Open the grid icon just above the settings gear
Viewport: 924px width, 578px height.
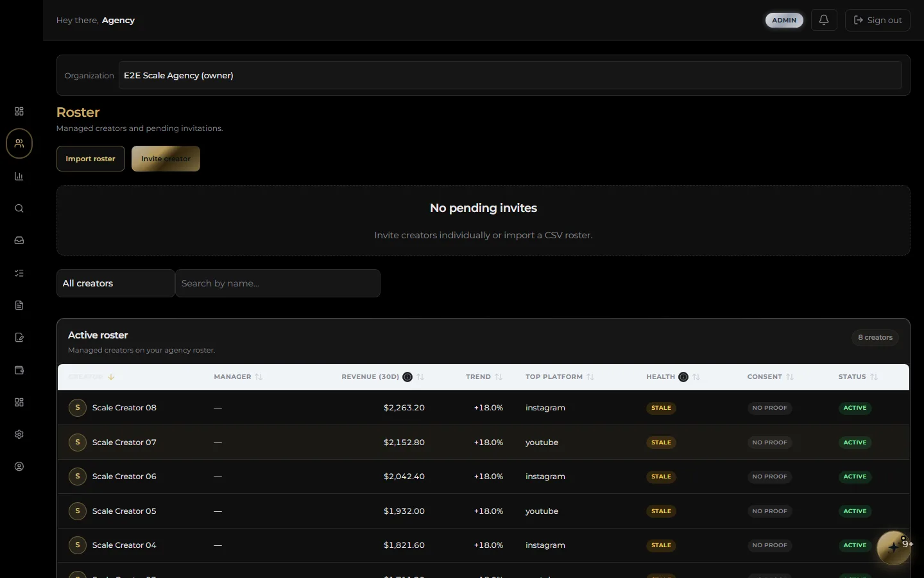tap(19, 402)
